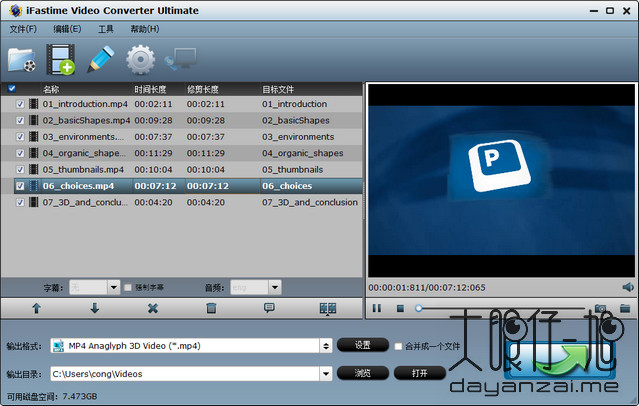The width and height of the screenshot is (639, 406).
Task: Move selected item up with arrow
Action: [x=36, y=308]
